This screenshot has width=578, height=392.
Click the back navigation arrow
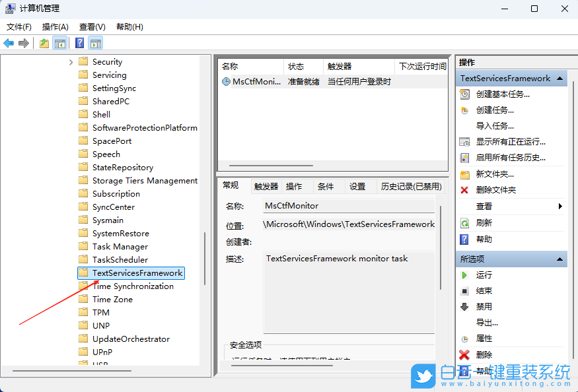9,42
